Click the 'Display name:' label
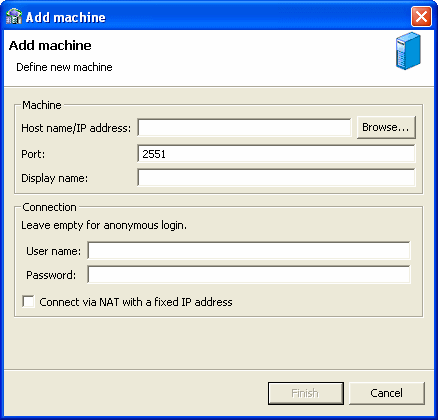The width and height of the screenshot is (438, 420). coord(55,178)
